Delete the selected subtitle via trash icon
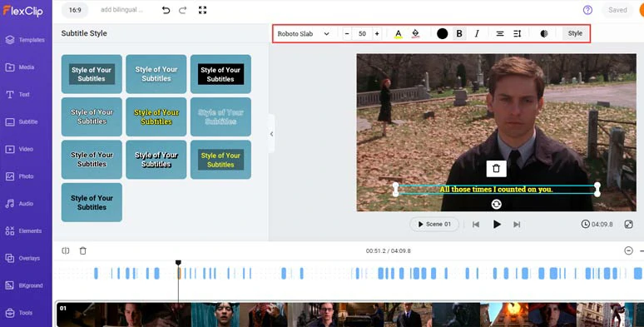 coord(496,168)
